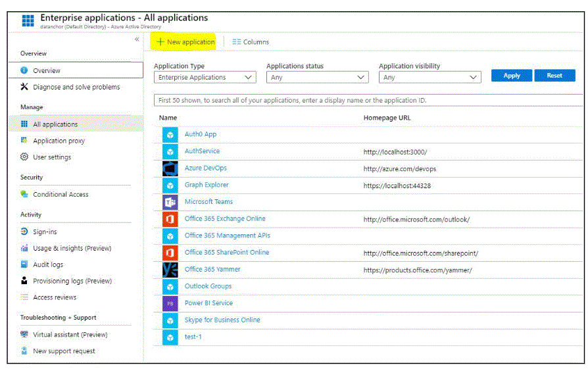The height and width of the screenshot is (373, 588).
Task: Click the Graph Explorer cube icon
Action: [170, 186]
